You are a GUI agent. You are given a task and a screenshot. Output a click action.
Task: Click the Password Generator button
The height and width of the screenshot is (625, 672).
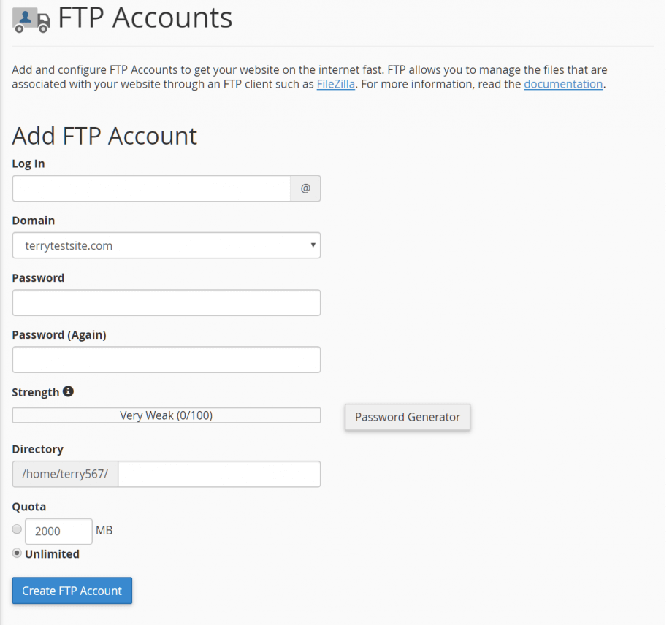(407, 417)
